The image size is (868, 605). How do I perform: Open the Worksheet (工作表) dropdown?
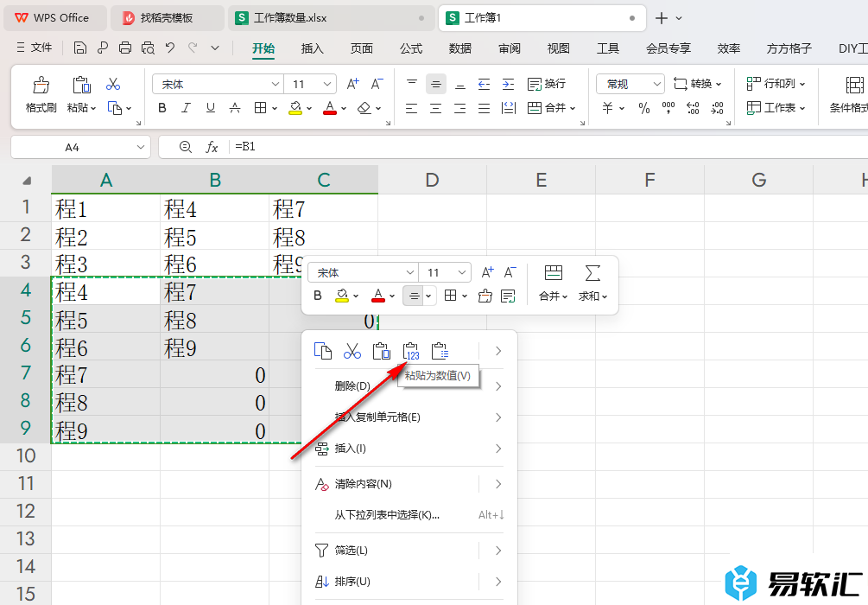[776, 108]
